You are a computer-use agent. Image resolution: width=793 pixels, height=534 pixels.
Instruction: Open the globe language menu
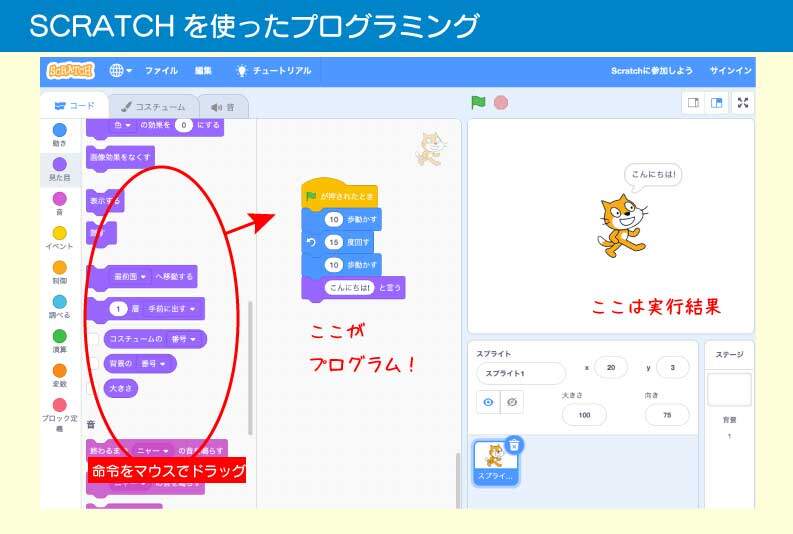pyautogui.click(x=120, y=71)
